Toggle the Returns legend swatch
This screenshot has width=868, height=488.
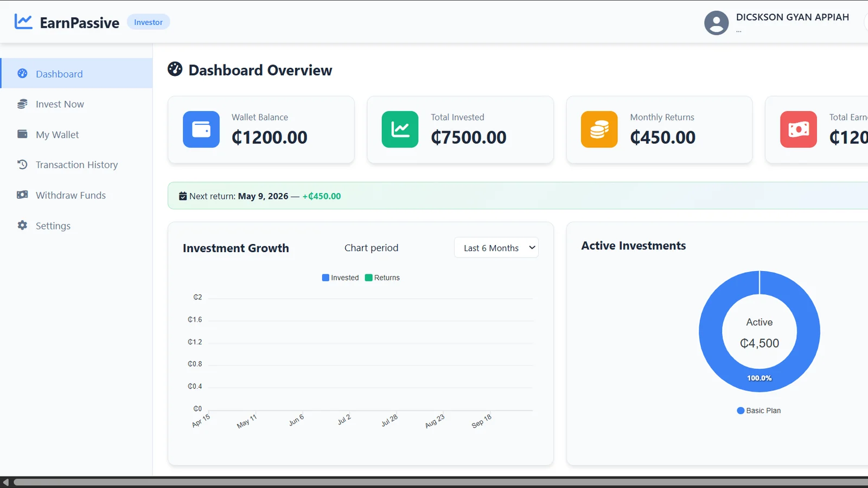tap(369, 278)
